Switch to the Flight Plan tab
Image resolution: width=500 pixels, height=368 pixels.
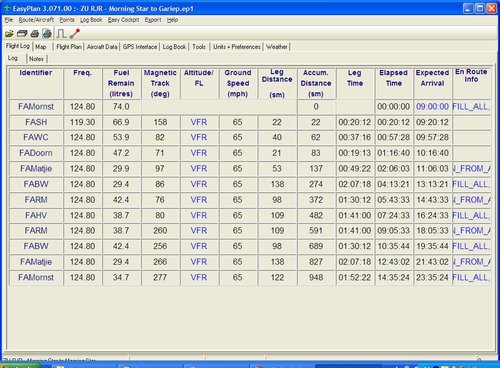coord(69,47)
